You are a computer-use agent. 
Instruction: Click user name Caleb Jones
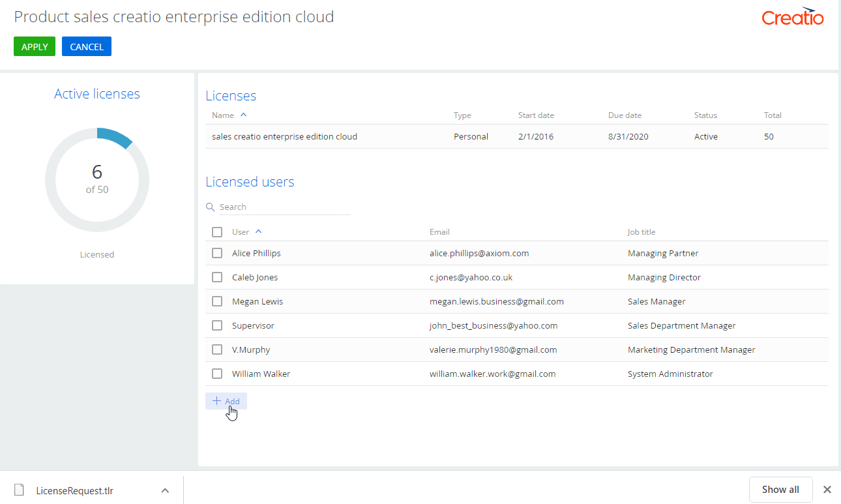pyautogui.click(x=255, y=277)
